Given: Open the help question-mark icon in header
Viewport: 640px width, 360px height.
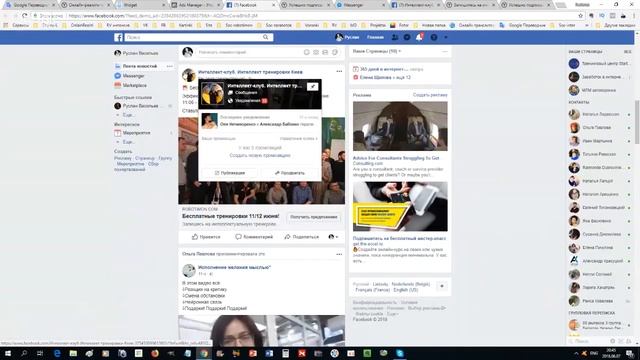Looking at the screenshot, I should tap(434, 37).
